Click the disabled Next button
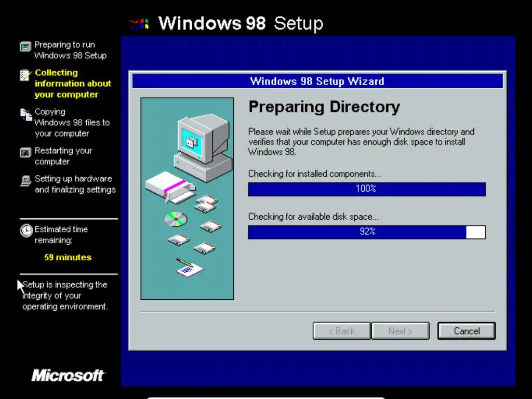Screen dimensions: 532x399 tap(401, 331)
